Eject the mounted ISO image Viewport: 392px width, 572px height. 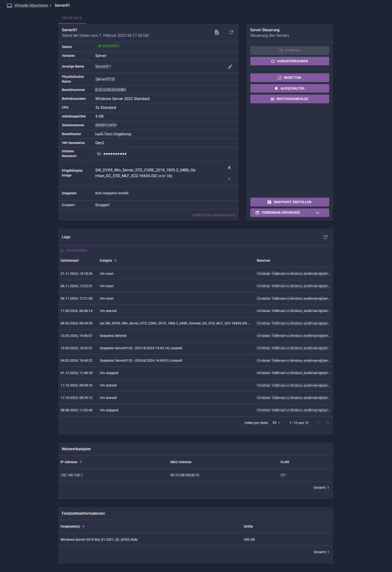pos(229,168)
